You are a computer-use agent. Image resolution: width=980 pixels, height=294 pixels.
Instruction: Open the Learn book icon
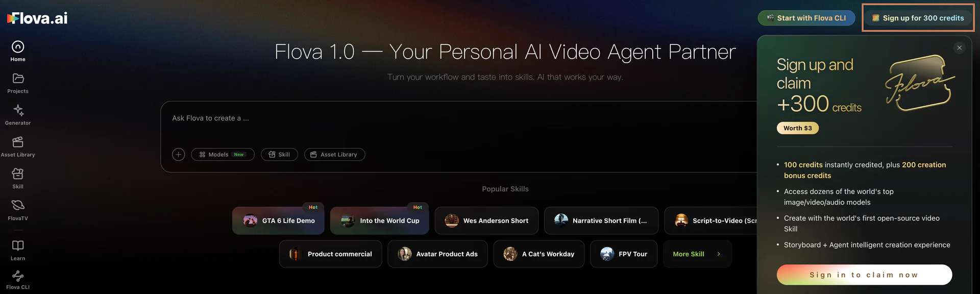(x=18, y=246)
